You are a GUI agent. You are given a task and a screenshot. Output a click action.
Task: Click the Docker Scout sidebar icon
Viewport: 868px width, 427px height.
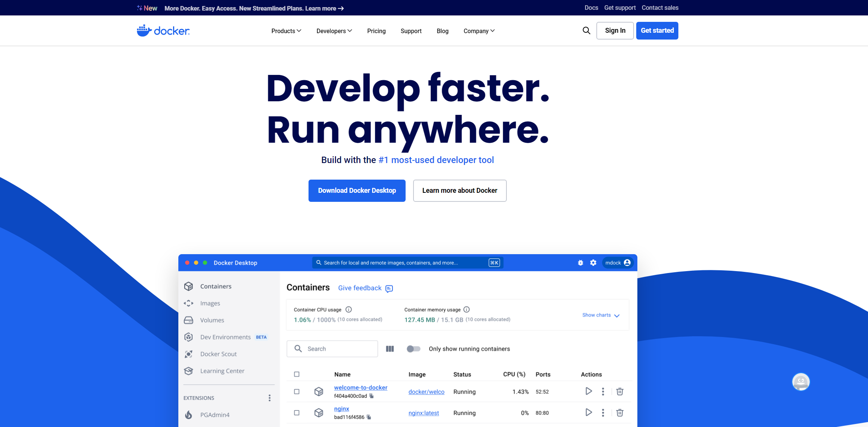[188, 354]
